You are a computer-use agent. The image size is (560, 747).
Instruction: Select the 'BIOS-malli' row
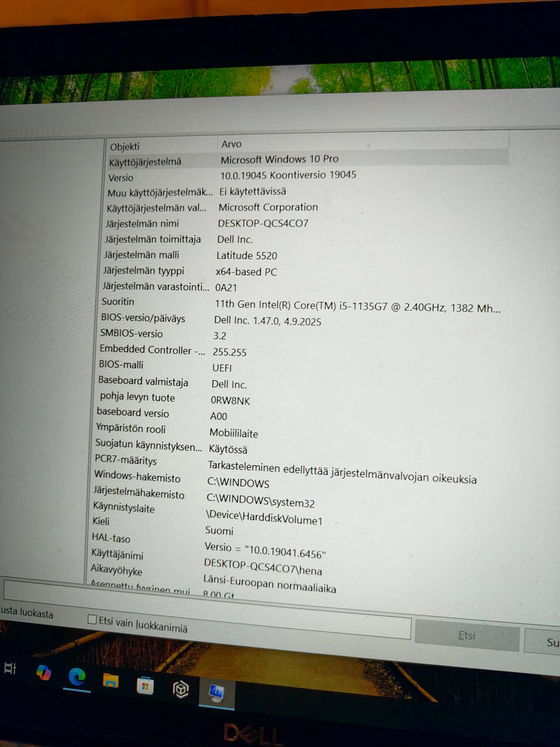pos(121,365)
